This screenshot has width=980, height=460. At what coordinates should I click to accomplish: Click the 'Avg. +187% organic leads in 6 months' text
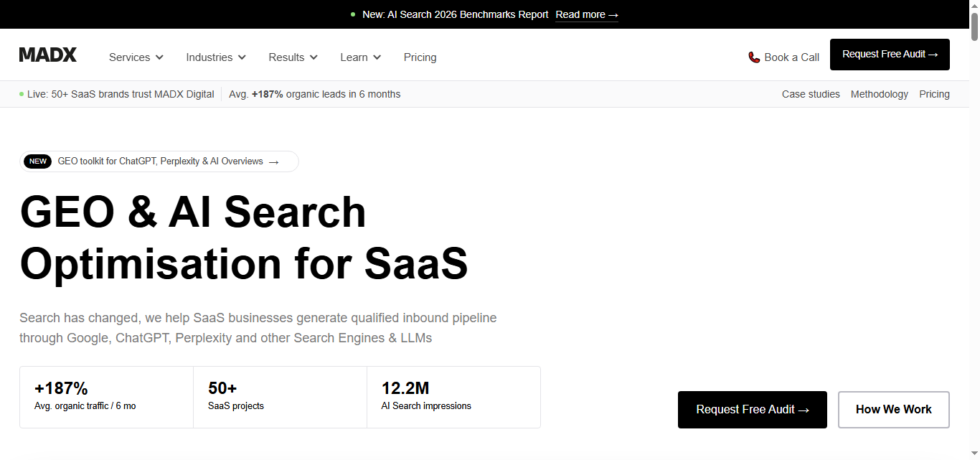pos(315,94)
